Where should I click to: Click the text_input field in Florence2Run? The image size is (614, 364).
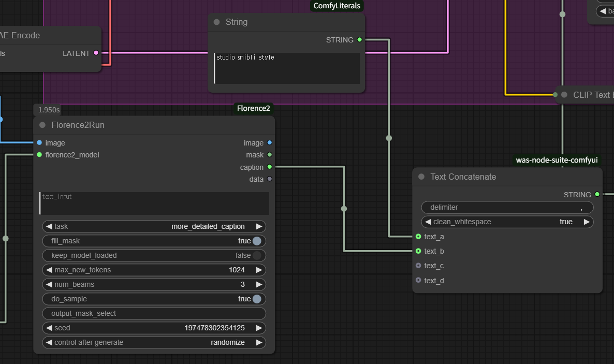pyautogui.click(x=154, y=203)
